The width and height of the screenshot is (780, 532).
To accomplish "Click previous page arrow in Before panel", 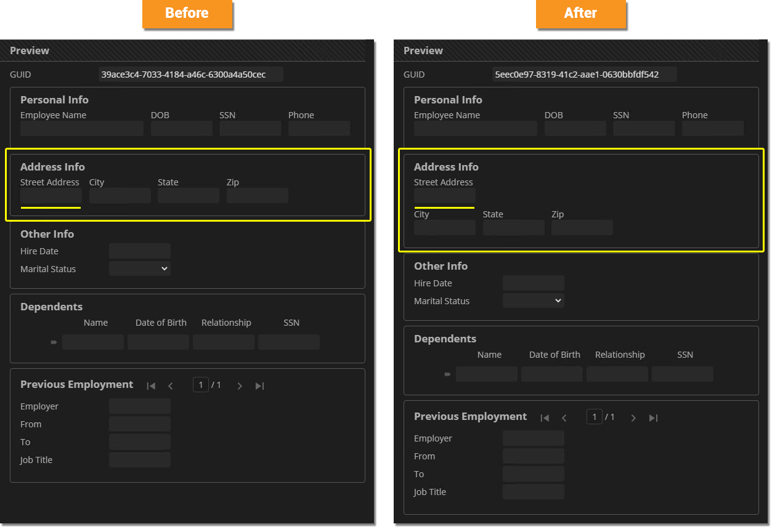I will (171, 386).
